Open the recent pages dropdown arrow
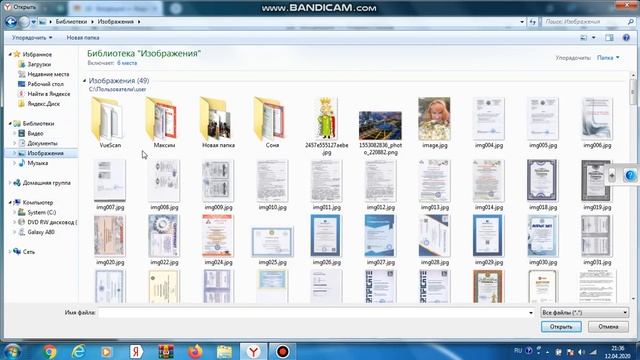640x360 pixels. [33, 22]
